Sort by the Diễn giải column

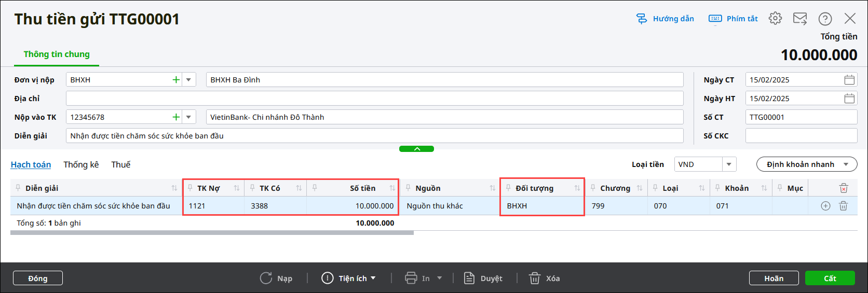[174, 188]
